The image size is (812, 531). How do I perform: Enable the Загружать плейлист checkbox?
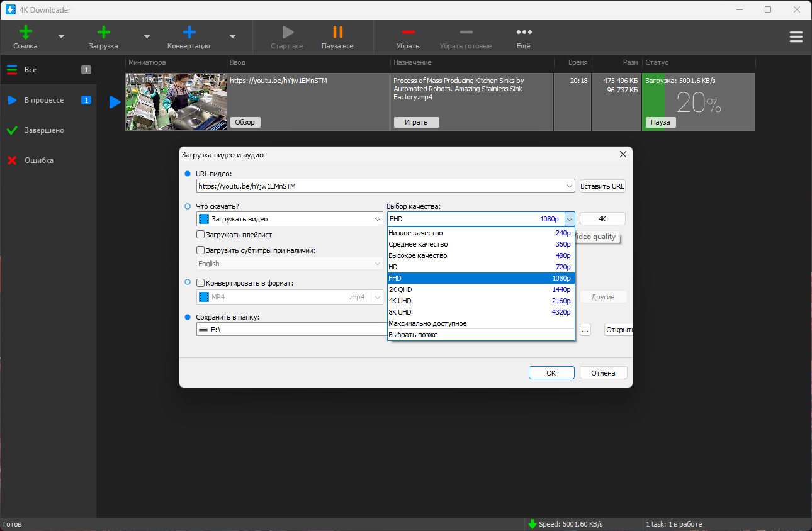pyautogui.click(x=201, y=235)
